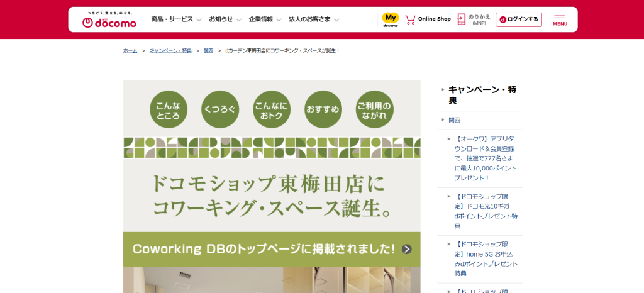Click the ログインする button
The width and height of the screenshot is (644, 293).
[x=519, y=19]
